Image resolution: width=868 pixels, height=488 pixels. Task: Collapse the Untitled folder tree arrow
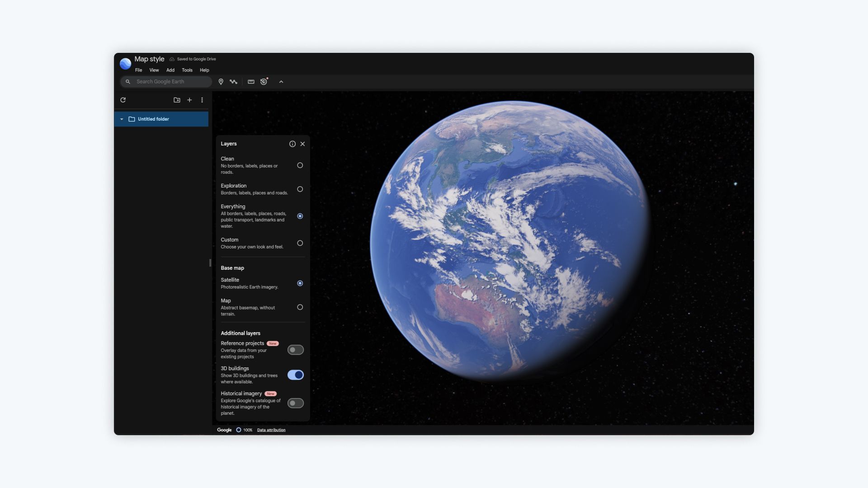(x=122, y=119)
